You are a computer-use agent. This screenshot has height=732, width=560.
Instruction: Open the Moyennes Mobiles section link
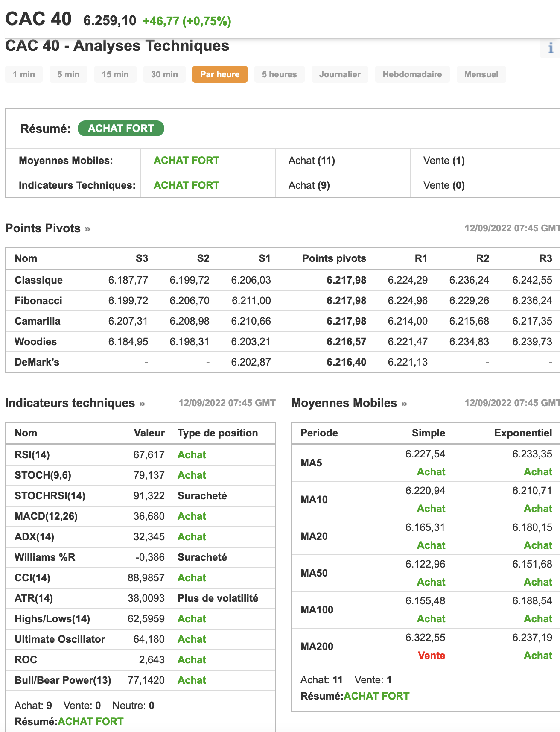tap(349, 403)
